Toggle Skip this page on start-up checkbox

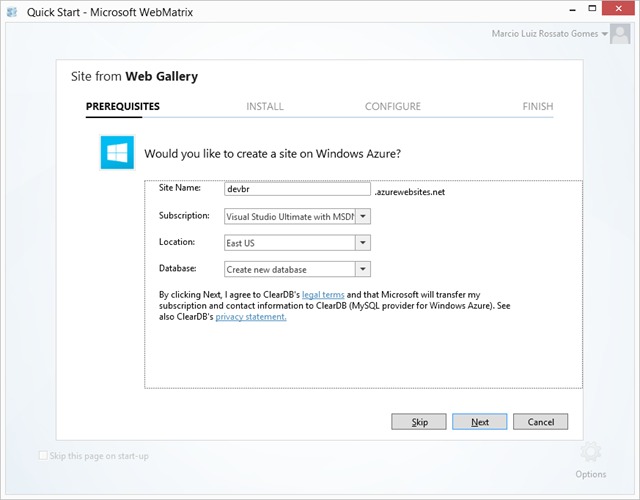[43, 456]
